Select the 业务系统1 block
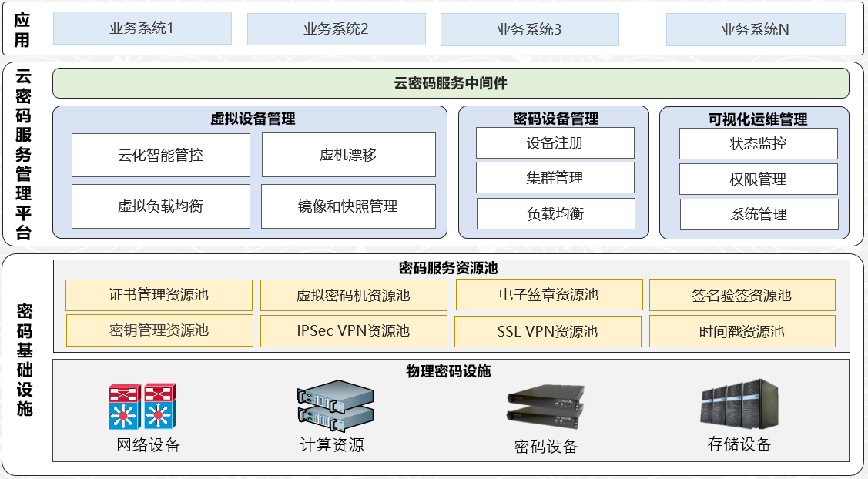 coord(142,28)
